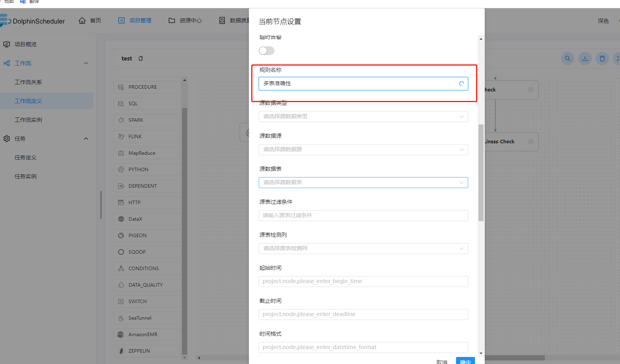Image resolution: width=620 pixels, height=364 pixels.
Task: Open 项目概览 in the sidebar
Action: click(x=26, y=44)
